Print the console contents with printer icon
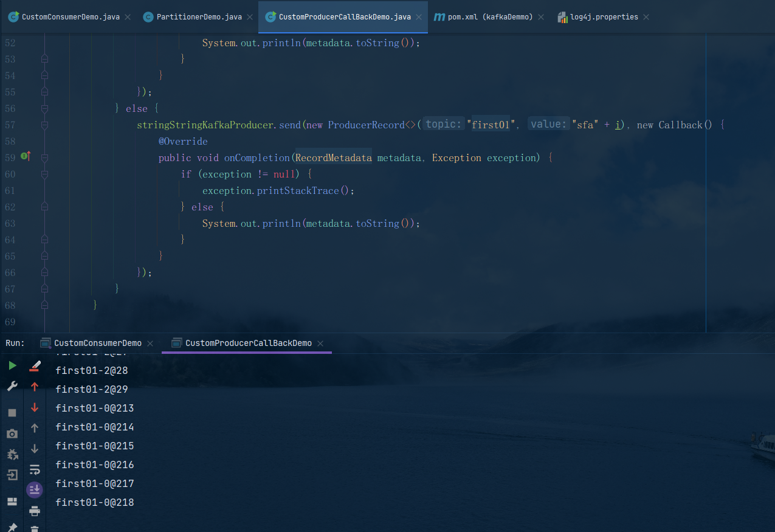The image size is (775, 532). pyautogui.click(x=35, y=511)
